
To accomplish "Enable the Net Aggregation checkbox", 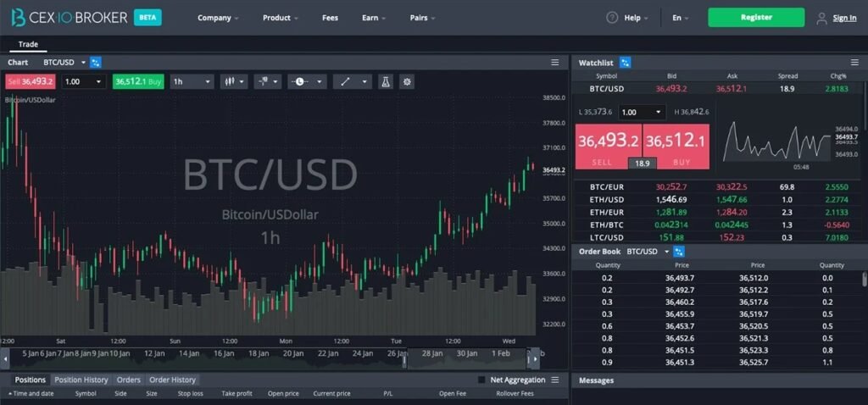I will click(481, 380).
